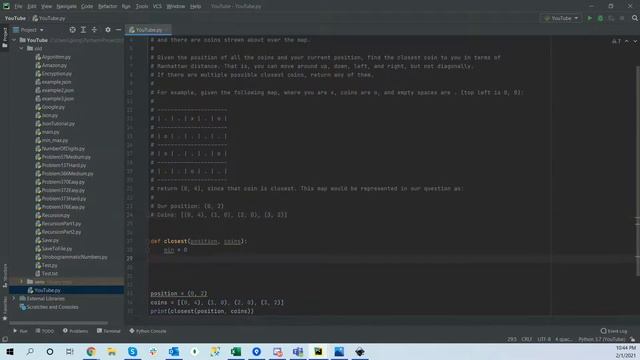Open Search Everywhere magnifier icon
The image size is (640, 360).
point(635,18)
